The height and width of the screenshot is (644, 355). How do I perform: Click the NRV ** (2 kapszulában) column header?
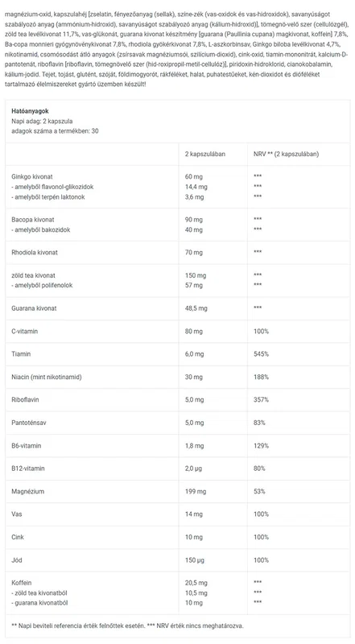286,154
